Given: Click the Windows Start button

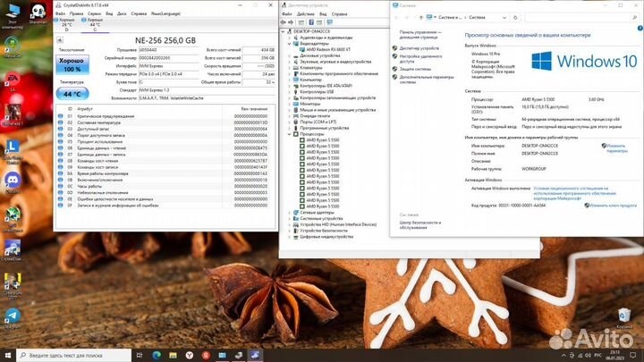Looking at the screenshot, I should pyautogui.click(x=8, y=355).
